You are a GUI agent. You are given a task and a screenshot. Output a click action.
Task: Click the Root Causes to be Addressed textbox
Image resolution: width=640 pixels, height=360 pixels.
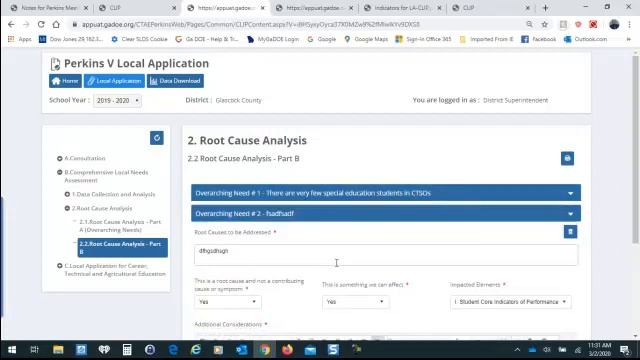click(386, 255)
